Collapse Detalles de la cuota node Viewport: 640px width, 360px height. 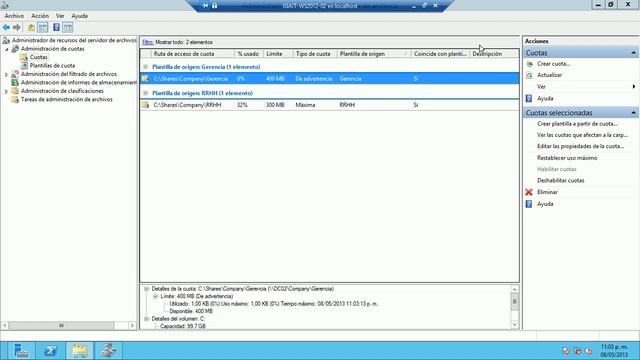point(146,289)
